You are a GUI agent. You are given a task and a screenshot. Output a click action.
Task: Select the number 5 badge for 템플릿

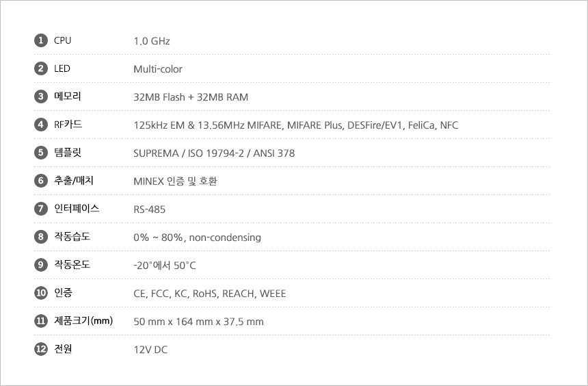(41, 153)
